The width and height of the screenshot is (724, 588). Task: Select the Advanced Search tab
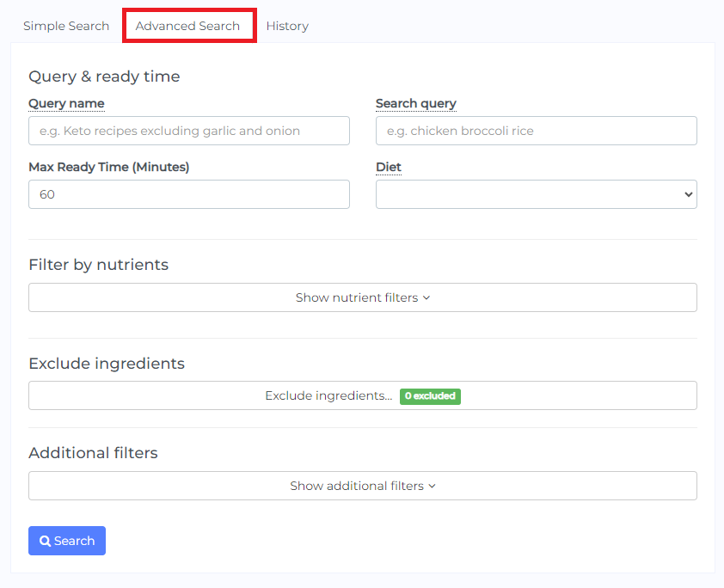[x=189, y=26]
